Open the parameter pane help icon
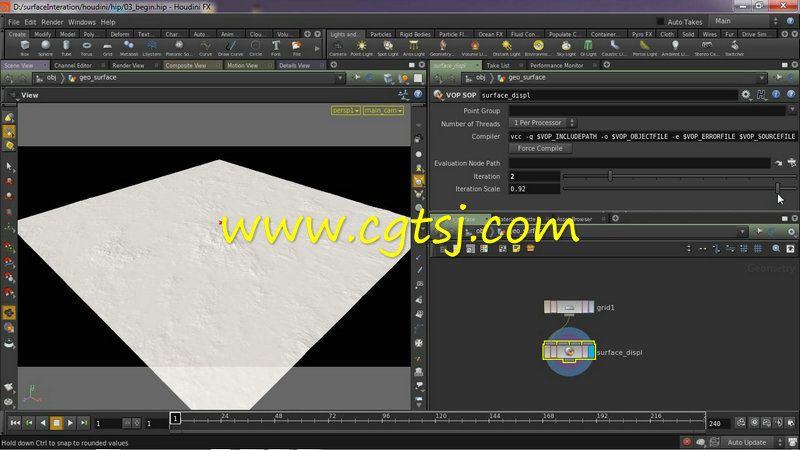This screenshot has height=450, width=800. (x=791, y=95)
